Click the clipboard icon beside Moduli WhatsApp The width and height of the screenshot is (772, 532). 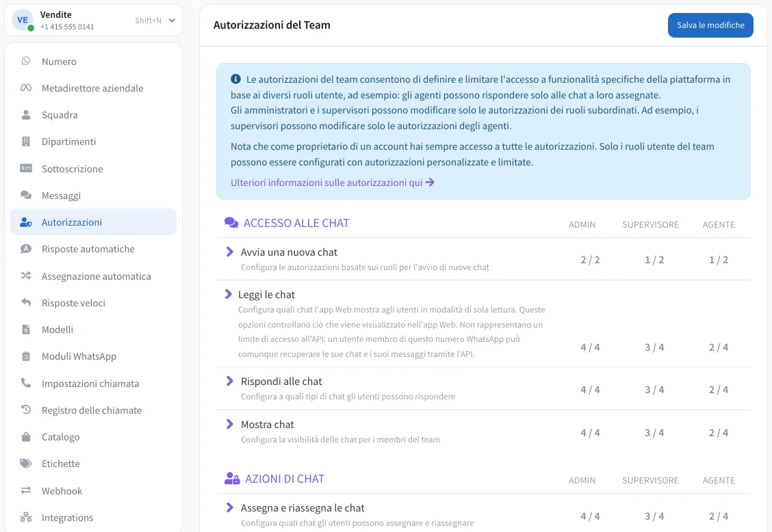(x=26, y=356)
